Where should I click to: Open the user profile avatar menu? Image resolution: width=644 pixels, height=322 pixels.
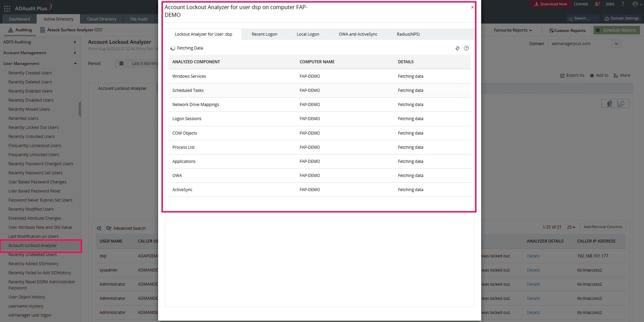[635, 4]
